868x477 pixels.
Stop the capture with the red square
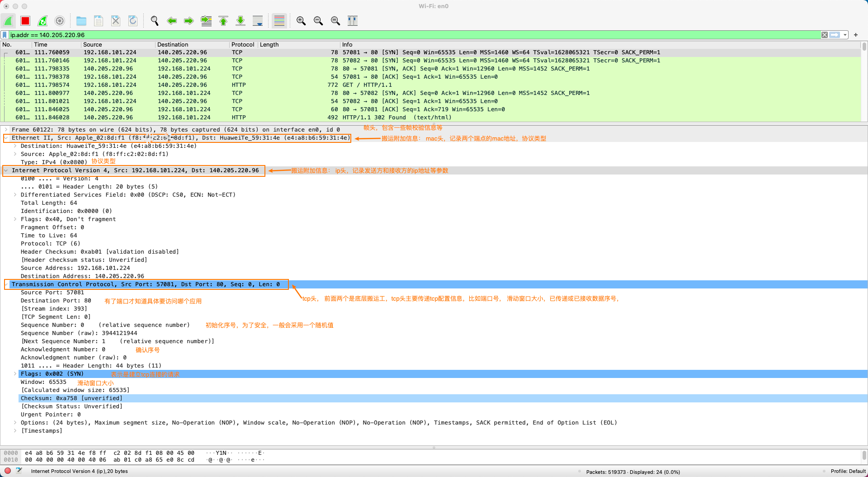(x=25, y=21)
